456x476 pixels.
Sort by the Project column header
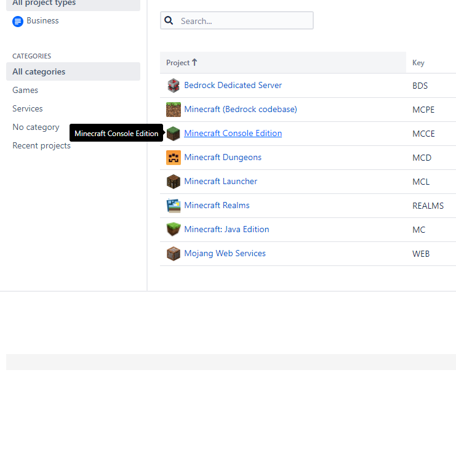point(282,63)
